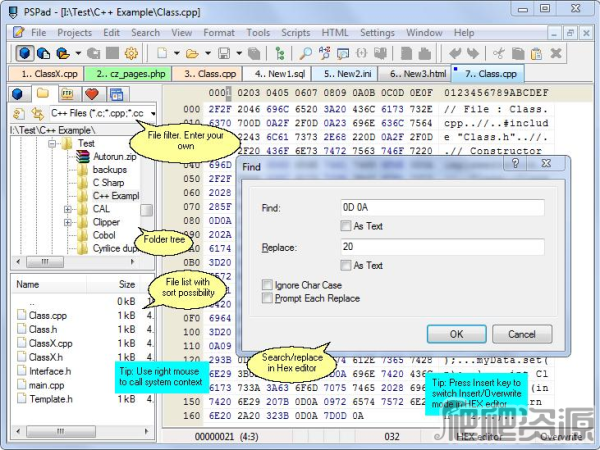Collapse the Test folder in tree

pos(52,144)
